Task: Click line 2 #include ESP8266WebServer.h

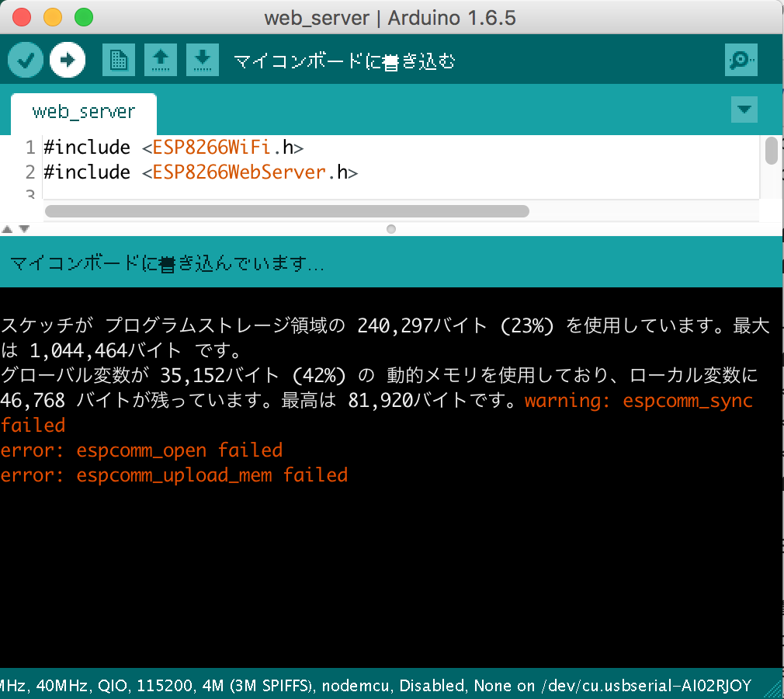Action: click(x=201, y=172)
